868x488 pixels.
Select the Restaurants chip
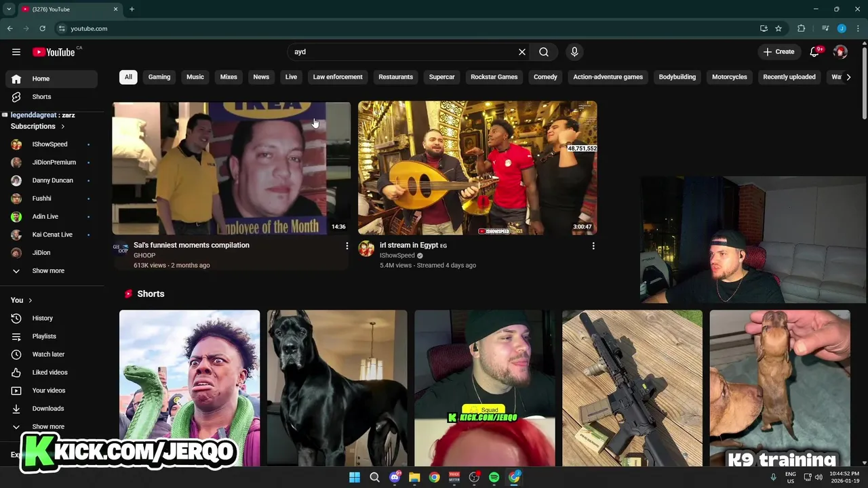tap(395, 77)
